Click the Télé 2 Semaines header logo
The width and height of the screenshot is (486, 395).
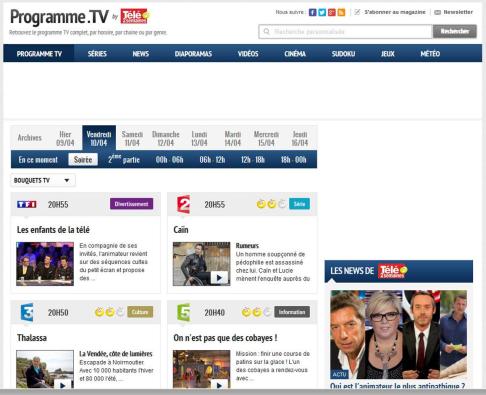(135, 16)
